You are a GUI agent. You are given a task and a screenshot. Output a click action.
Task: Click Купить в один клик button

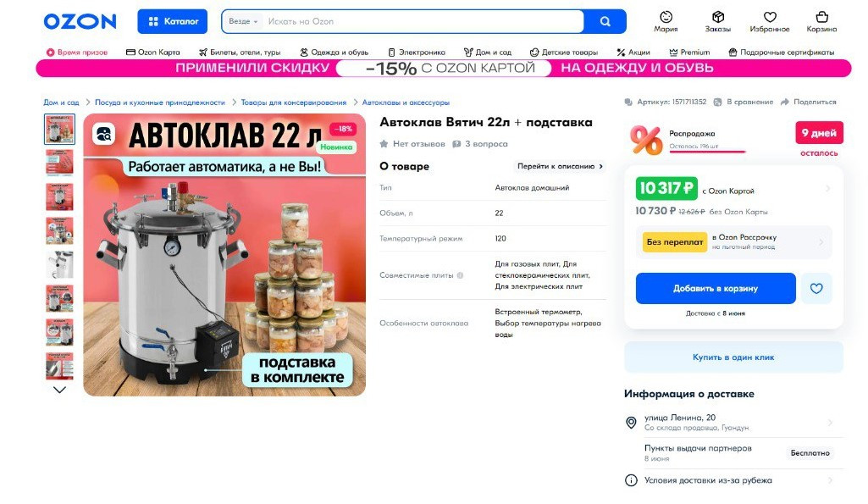(x=733, y=357)
